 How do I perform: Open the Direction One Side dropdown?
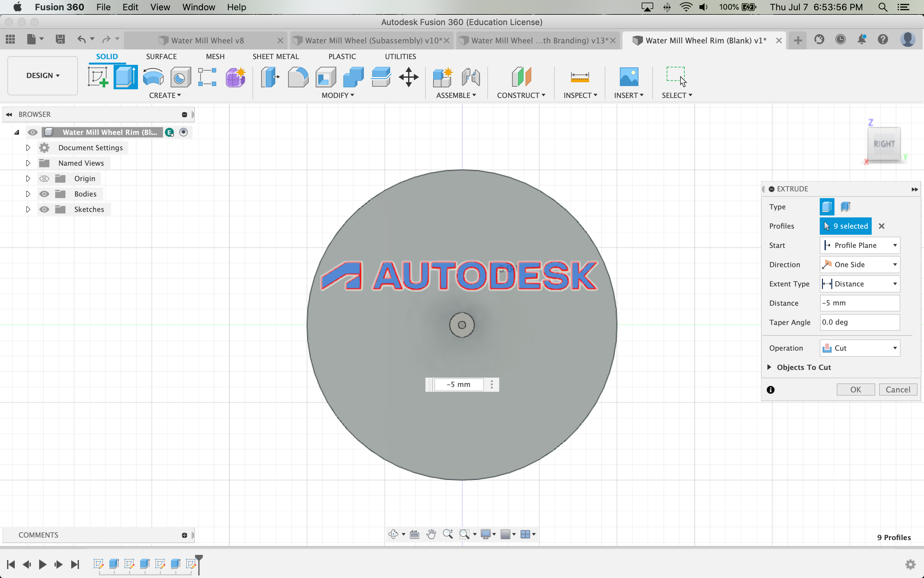click(x=860, y=265)
